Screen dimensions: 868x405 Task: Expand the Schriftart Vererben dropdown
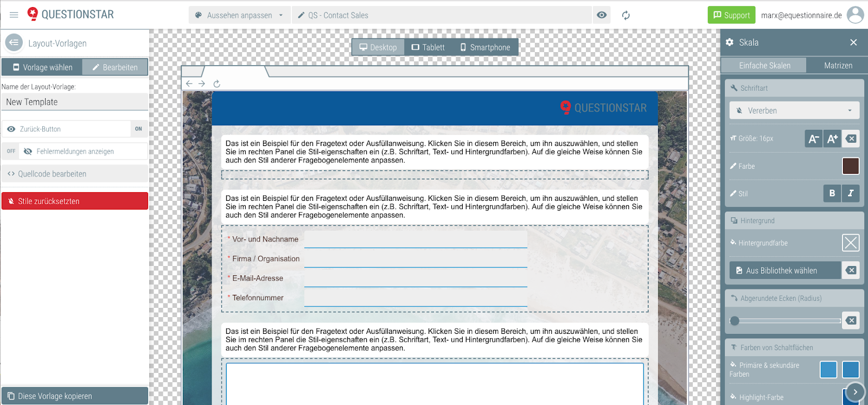[x=794, y=111]
